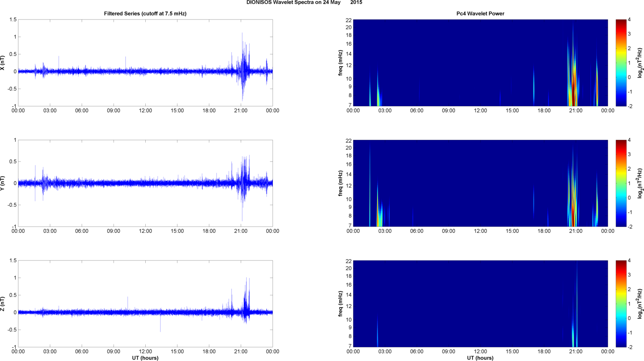Click the '-2' value below the bottom colorbar

click(630, 347)
